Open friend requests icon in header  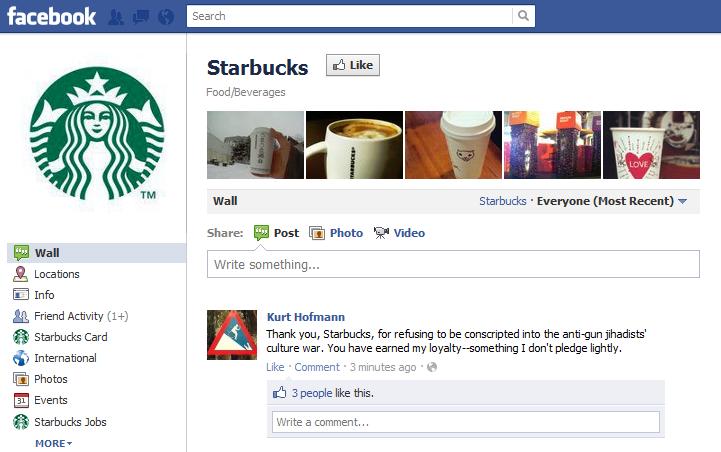coord(115,17)
